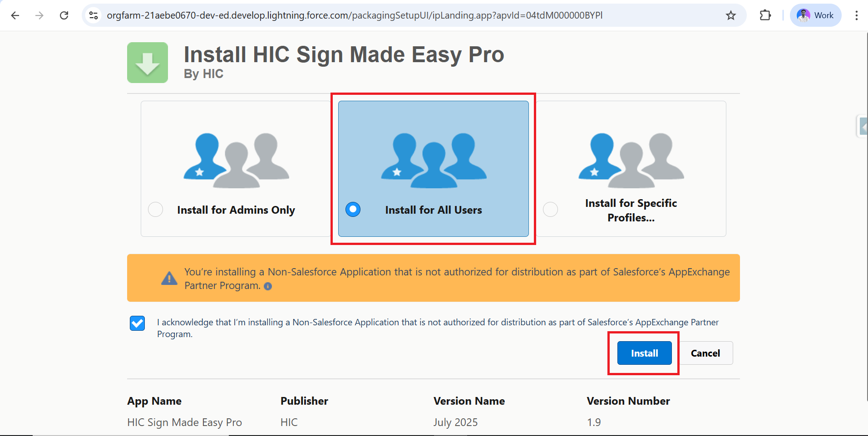This screenshot has width=868, height=436.
Task: Click the All Users group icon
Action: 434,161
